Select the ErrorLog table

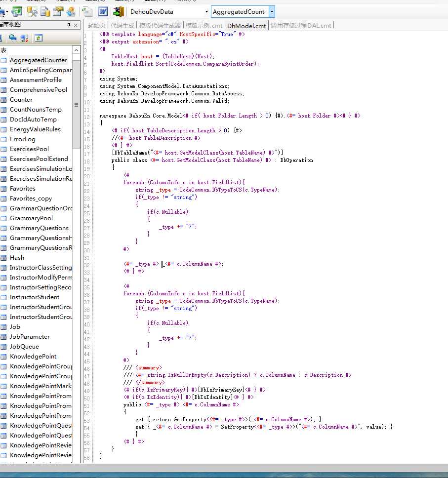23,139
